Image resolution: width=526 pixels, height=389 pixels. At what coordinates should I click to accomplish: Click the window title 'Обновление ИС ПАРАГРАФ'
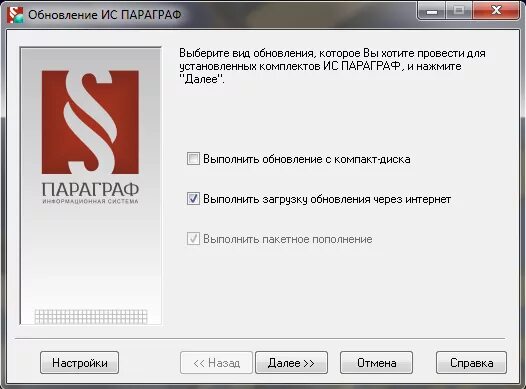105,15
